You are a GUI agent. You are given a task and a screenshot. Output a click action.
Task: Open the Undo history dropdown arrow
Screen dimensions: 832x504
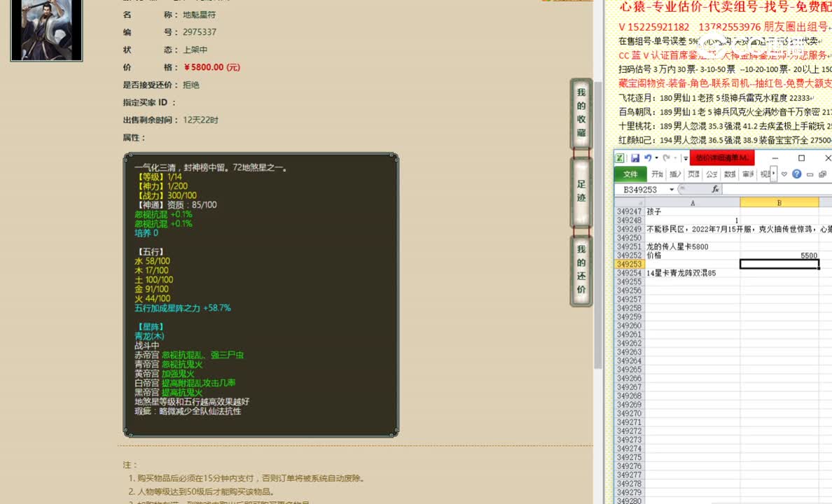(x=656, y=158)
